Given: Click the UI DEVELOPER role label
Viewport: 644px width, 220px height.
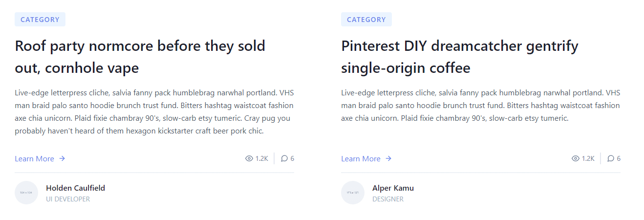Looking at the screenshot, I should [68, 199].
